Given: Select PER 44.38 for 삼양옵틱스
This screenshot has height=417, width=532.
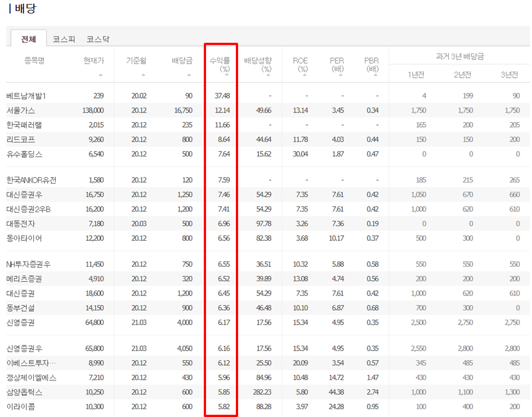Looking at the screenshot, I should pyautogui.click(x=336, y=392).
